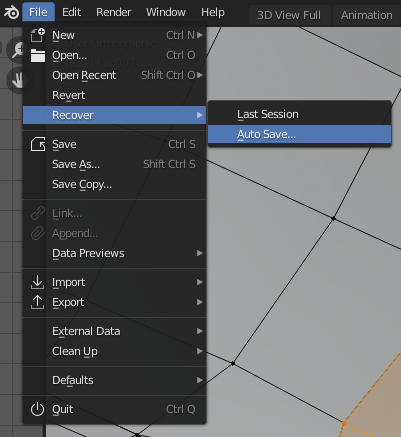Click the orange selected vertex in viewport
This screenshot has height=437, width=401.
[344, 423]
